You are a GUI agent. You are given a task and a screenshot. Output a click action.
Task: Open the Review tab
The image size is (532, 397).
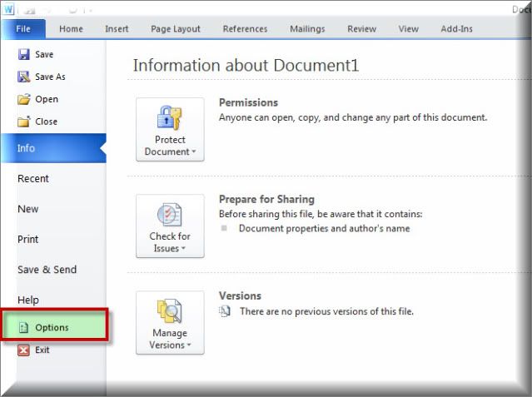[361, 29]
